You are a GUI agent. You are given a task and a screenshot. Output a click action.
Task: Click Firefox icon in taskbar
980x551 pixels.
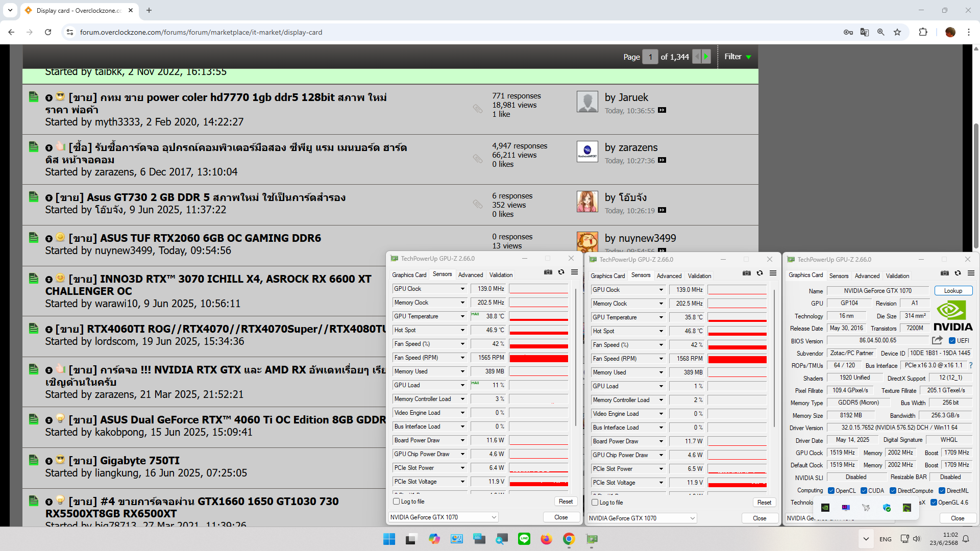coord(546,539)
